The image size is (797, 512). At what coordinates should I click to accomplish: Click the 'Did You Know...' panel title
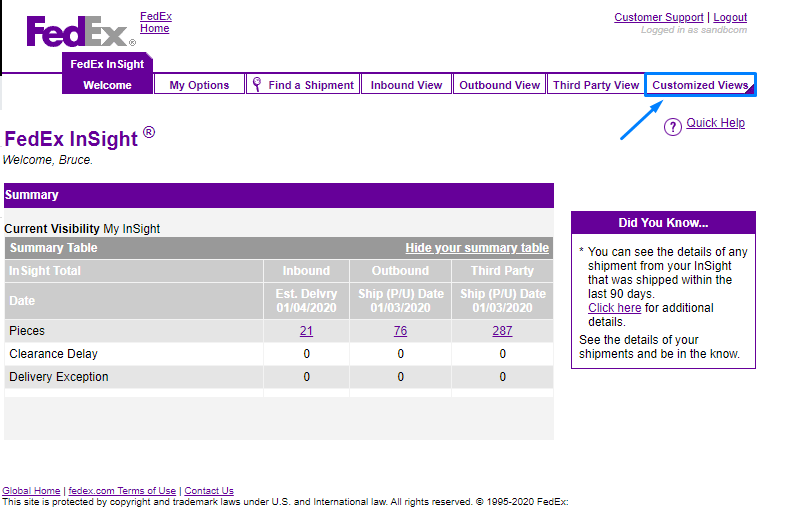tap(663, 223)
